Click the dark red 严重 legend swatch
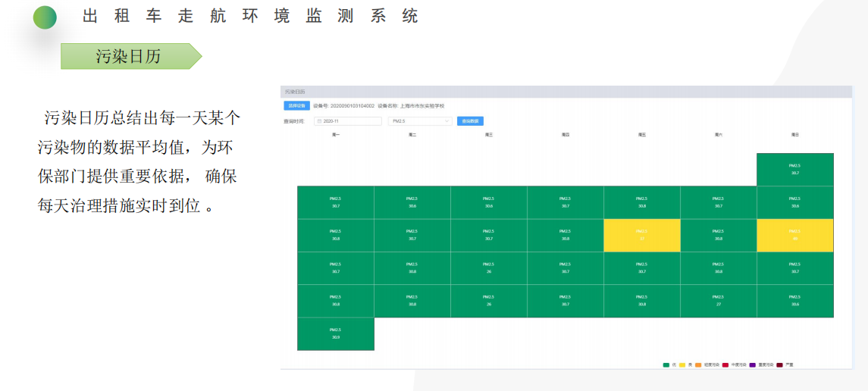This screenshot has height=391, width=868. (779, 365)
